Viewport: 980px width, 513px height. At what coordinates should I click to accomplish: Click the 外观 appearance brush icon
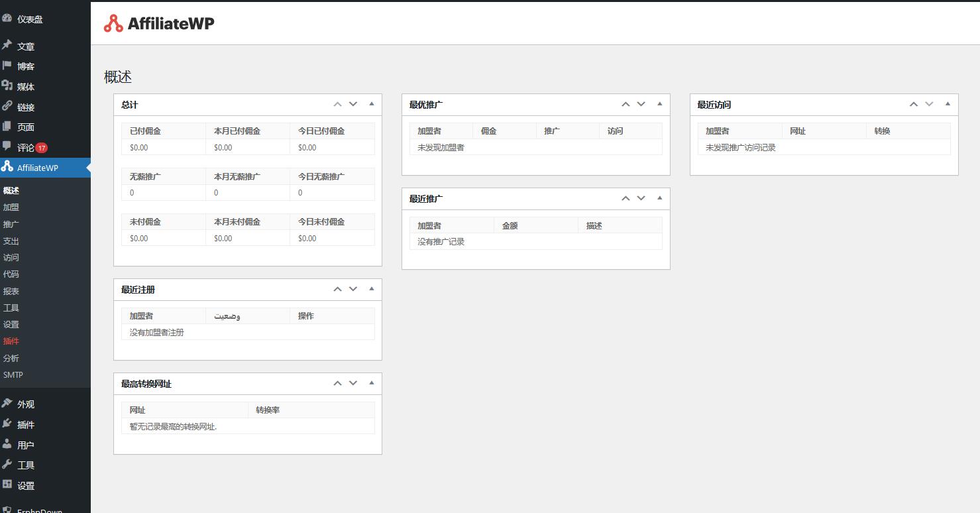pos(7,404)
